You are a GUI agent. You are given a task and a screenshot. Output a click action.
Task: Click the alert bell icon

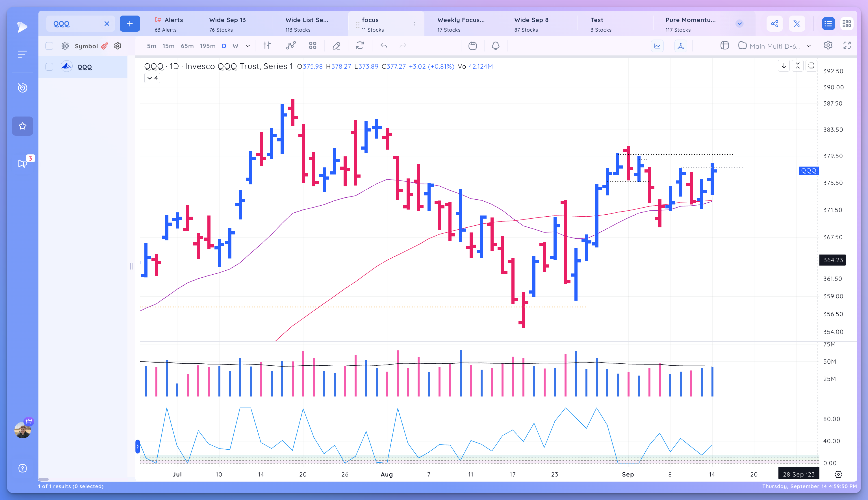point(496,46)
